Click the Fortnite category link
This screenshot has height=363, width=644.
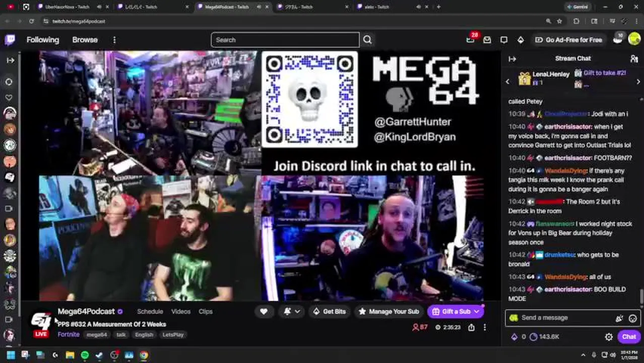tap(69, 334)
